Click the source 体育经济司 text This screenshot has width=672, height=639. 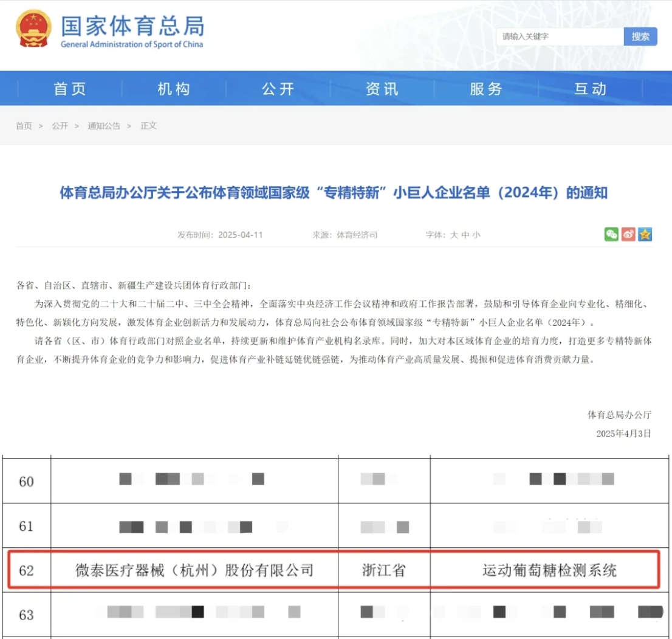point(357,235)
